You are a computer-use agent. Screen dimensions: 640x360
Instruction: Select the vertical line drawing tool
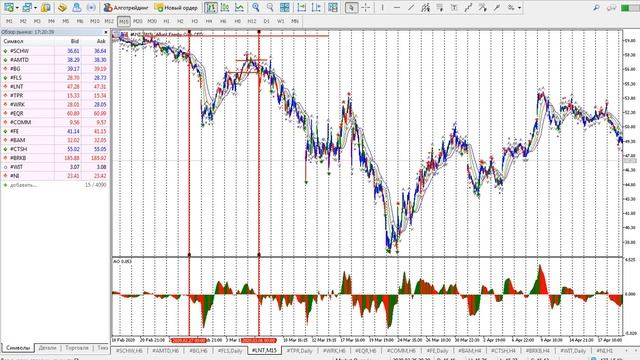coord(382,7)
